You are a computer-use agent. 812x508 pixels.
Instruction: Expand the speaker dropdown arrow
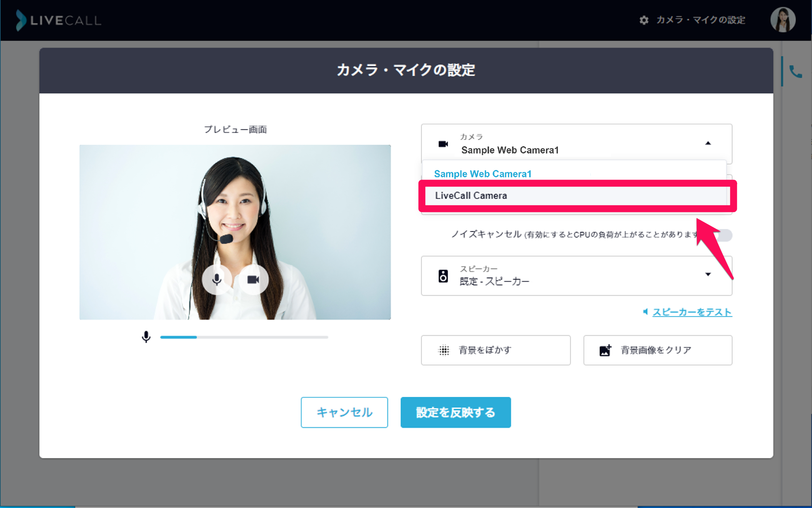pyautogui.click(x=708, y=274)
